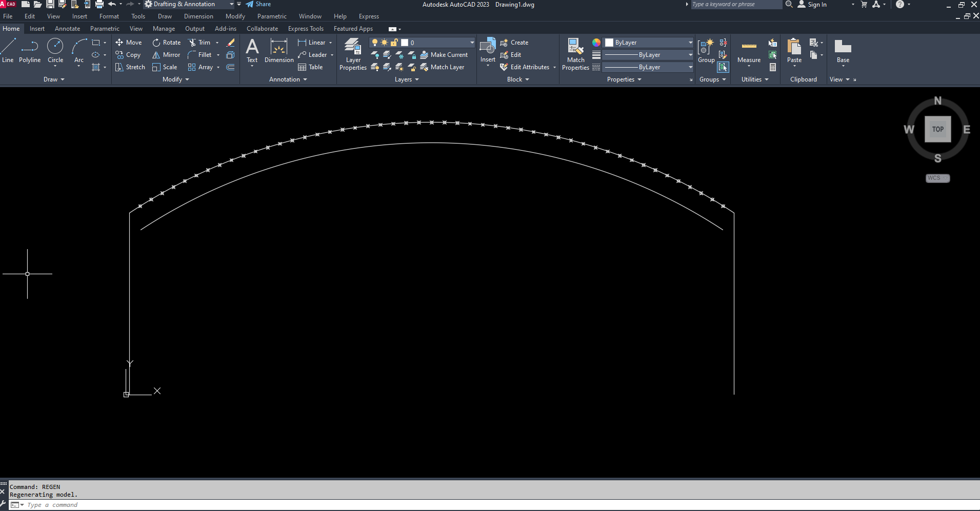Click Create block button
Screen dimensions: 980x511
(x=514, y=43)
